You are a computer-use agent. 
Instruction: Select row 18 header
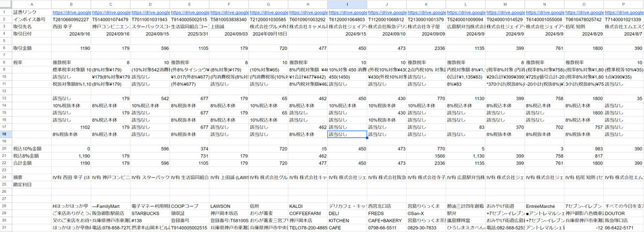pyautogui.click(x=5, y=134)
